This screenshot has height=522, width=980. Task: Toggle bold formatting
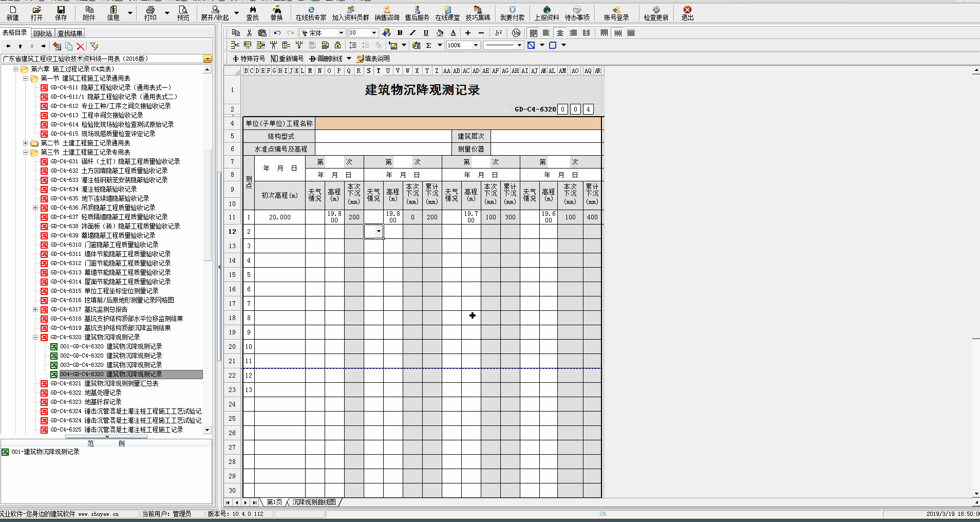[400, 33]
